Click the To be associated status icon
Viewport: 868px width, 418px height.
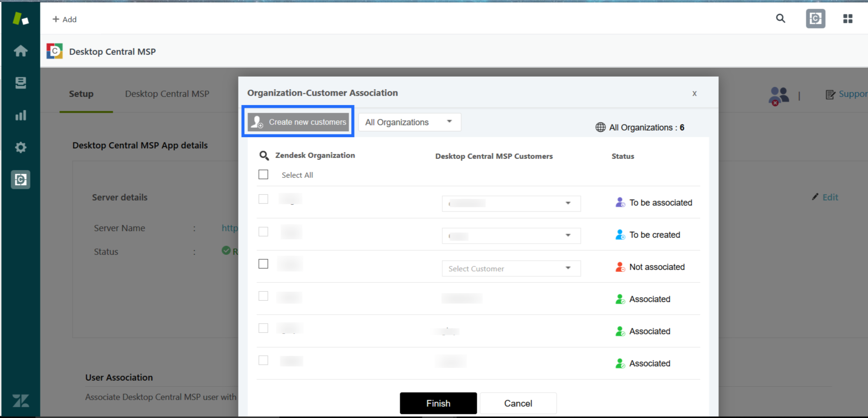620,202
